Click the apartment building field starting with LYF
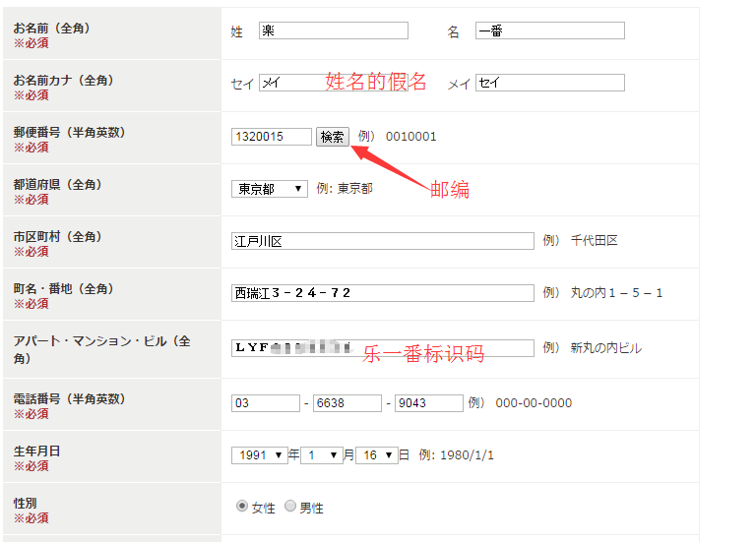 coord(383,347)
